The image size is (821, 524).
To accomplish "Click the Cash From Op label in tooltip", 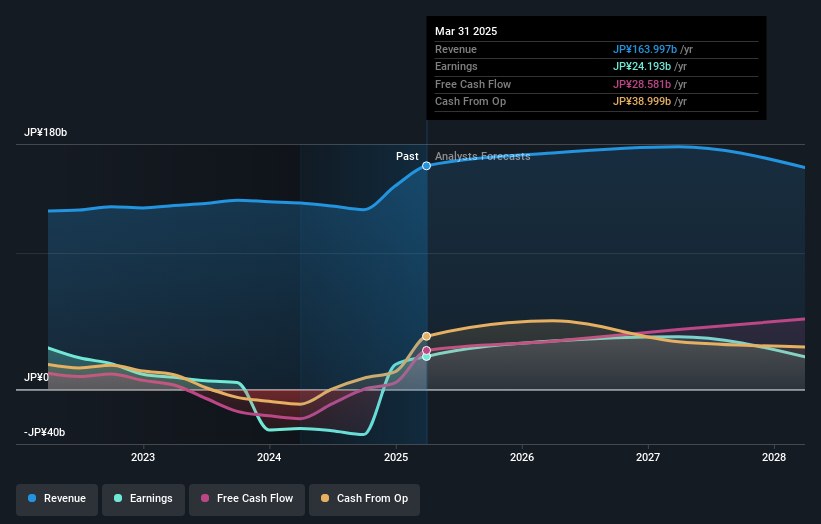I will tap(471, 102).
